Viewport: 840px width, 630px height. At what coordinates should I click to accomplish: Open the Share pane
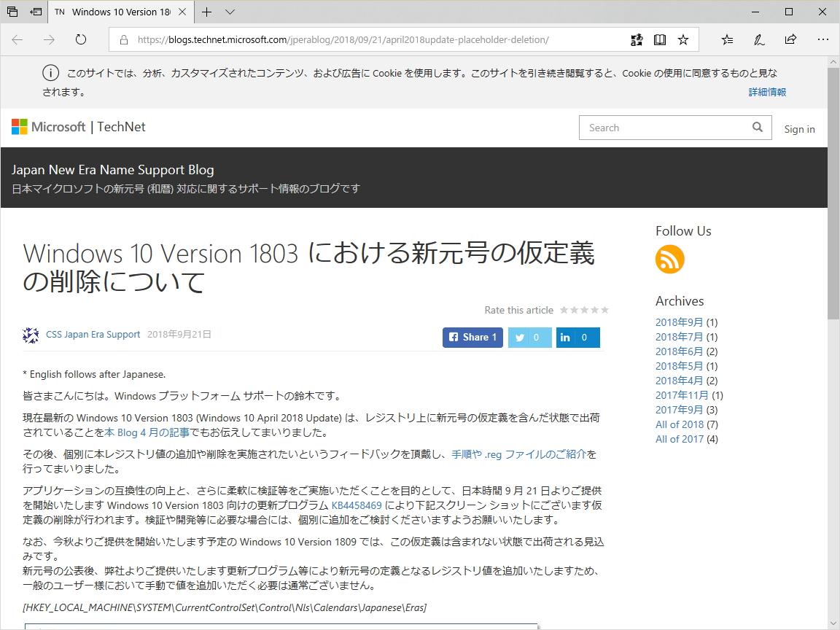pyautogui.click(x=790, y=39)
